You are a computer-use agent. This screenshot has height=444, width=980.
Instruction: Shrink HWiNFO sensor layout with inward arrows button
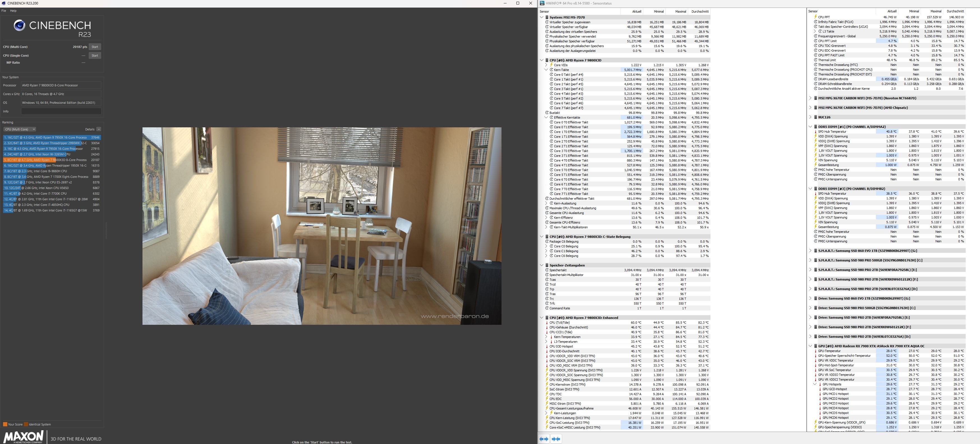click(556, 439)
